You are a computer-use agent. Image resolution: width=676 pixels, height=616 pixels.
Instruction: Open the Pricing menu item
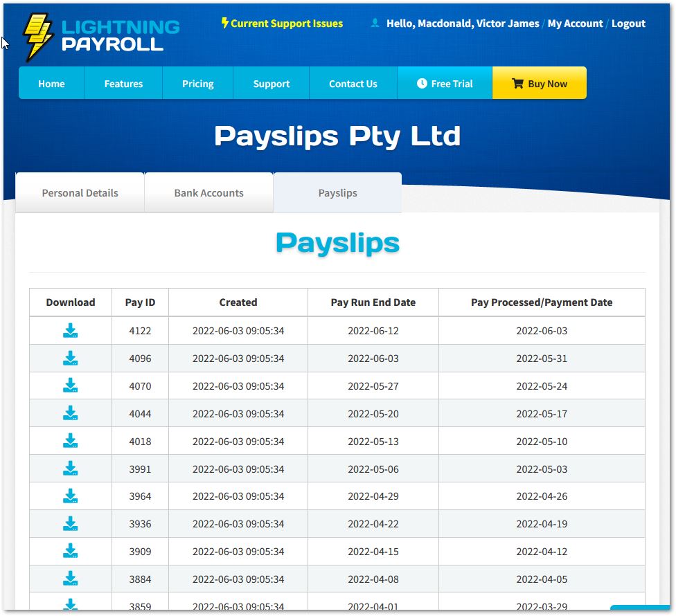point(198,83)
